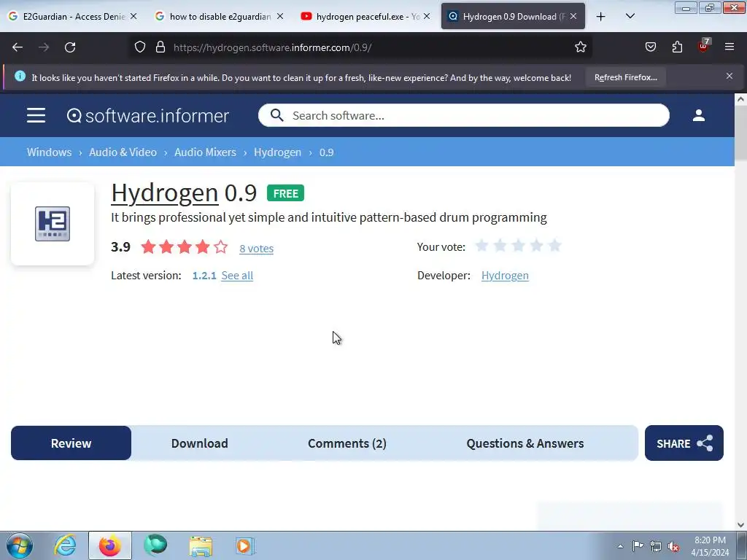
Task: Open the Firefox extensions menu
Action: pyautogui.click(x=677, y=47)
